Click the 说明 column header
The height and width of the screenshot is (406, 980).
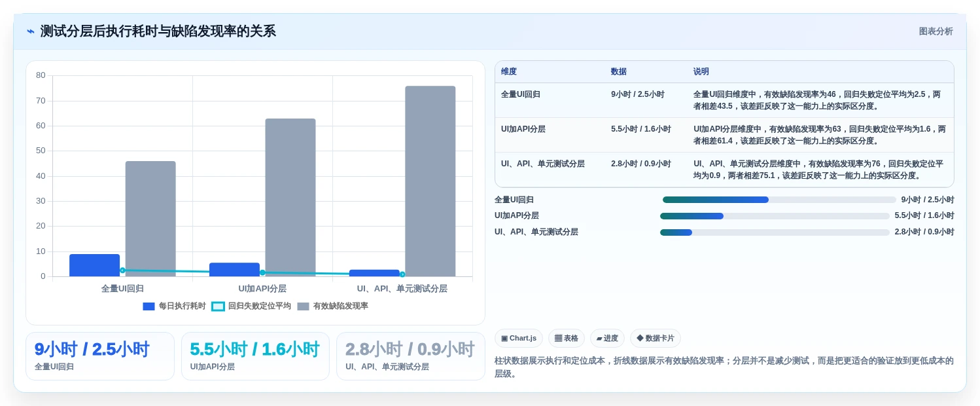click(701, 71)
